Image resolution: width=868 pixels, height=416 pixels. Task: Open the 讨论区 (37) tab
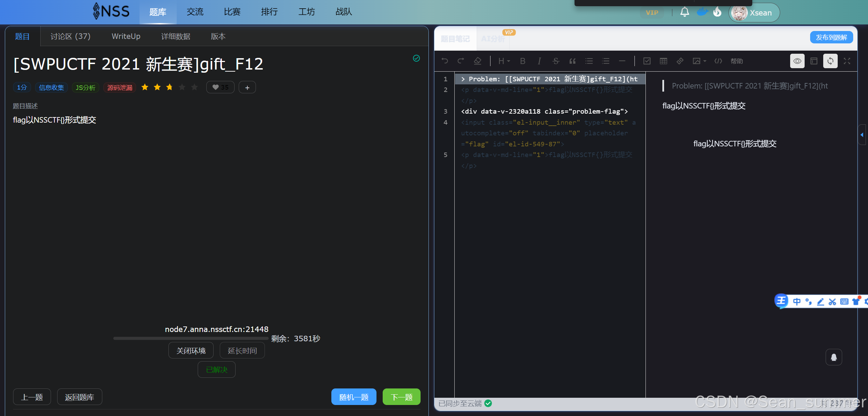[x=70, y=36]
